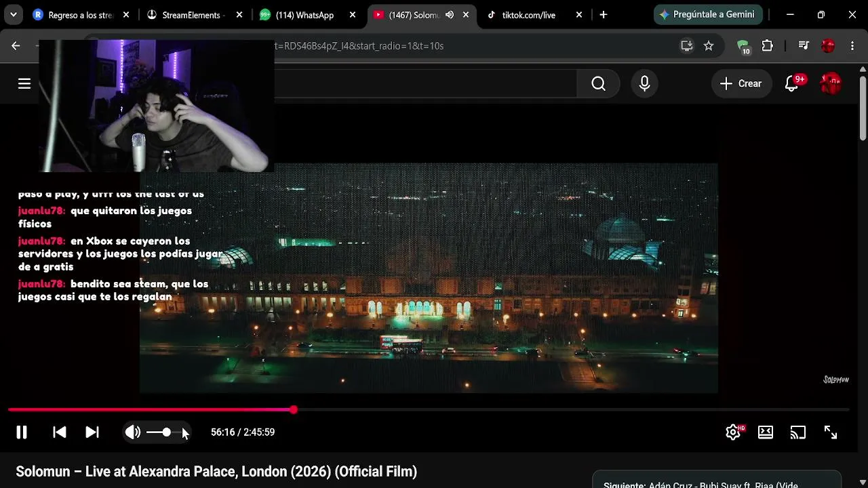Click the install app icon in address bar
868x488 pixels.
[687, 45]
